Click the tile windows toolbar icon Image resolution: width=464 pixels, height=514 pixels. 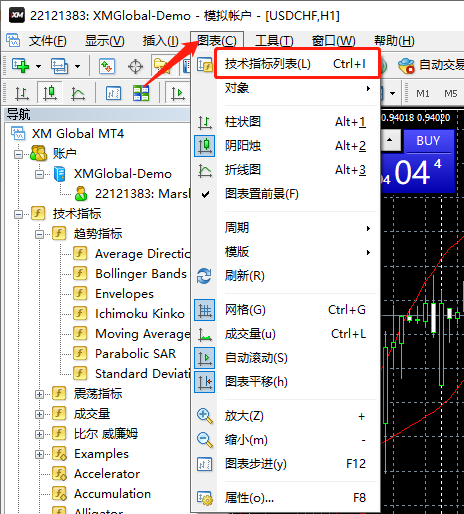pyautogui.click(x=141, y=93)
